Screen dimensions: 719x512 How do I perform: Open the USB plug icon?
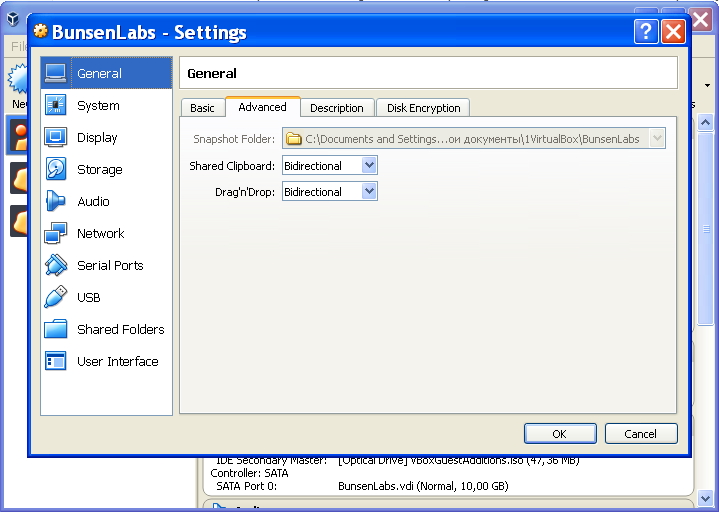[55, 297]
